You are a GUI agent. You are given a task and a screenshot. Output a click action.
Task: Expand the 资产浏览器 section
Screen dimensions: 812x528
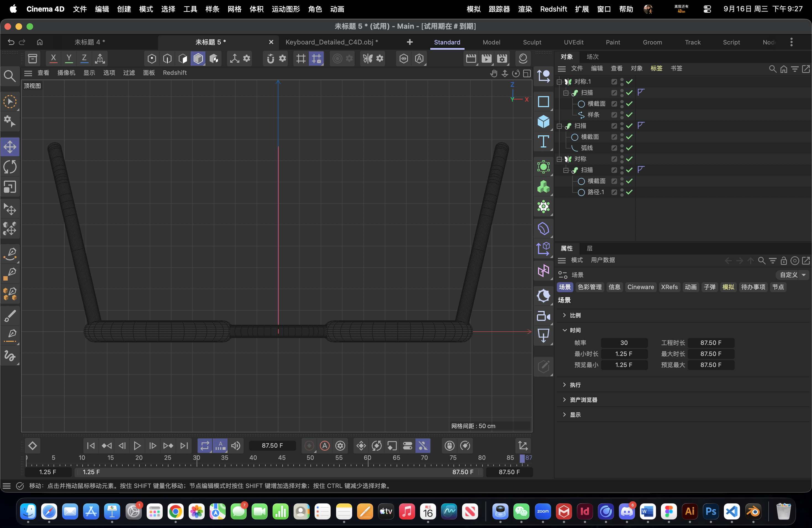[x=564, y=400]
